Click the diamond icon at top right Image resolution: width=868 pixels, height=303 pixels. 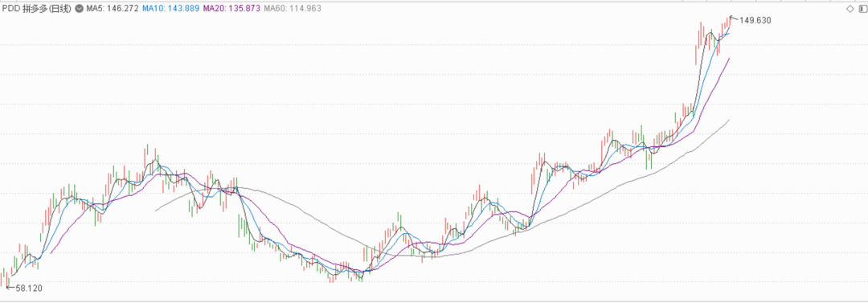850,9
